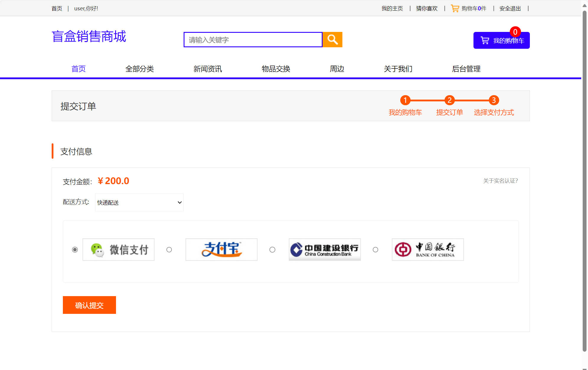Open the 关于实名认证? link
Image resolution: width=588 pixels, height=370 pixels.
(500, 181)
